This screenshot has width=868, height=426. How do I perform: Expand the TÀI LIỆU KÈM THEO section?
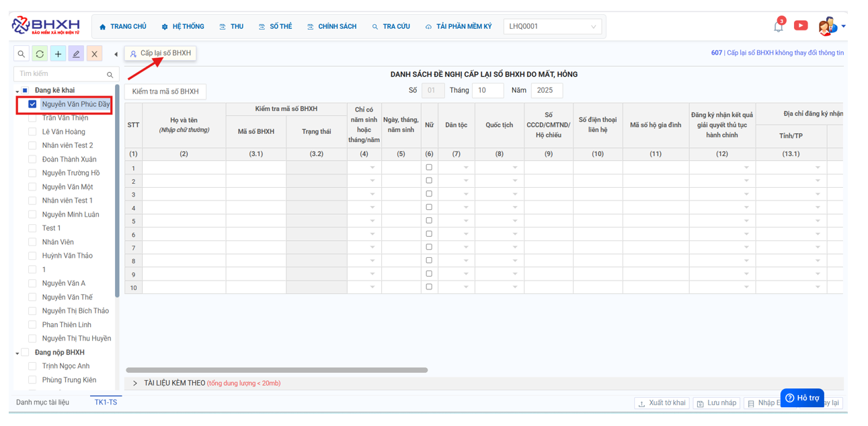pos(135,383)
